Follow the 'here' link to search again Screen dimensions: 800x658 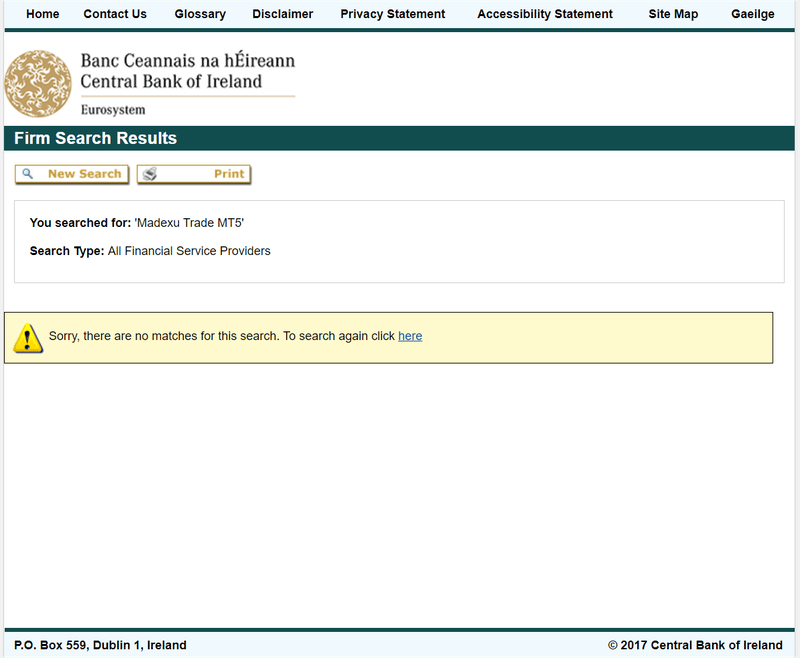(x=410, y=336)
